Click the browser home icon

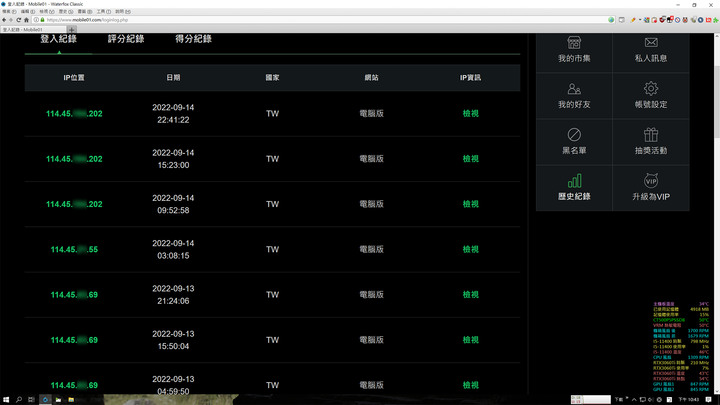(26, 20)
